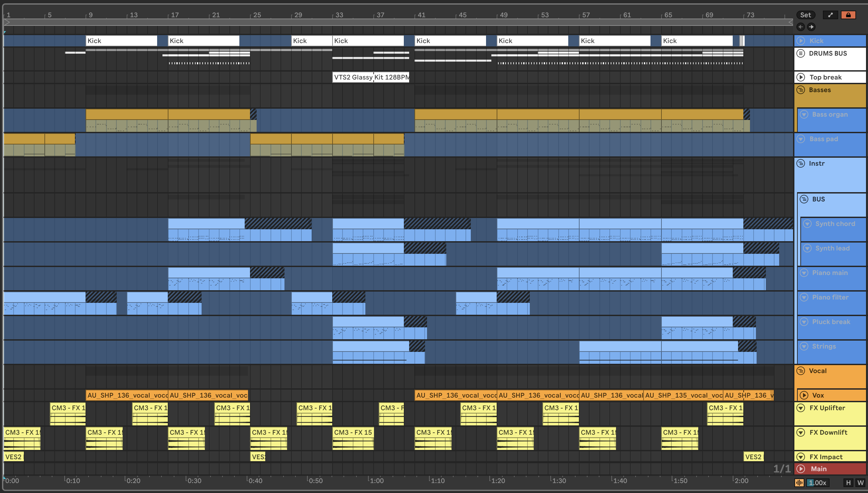Click the Set locator button
The image size is (868, 493).
pos(805,15)
